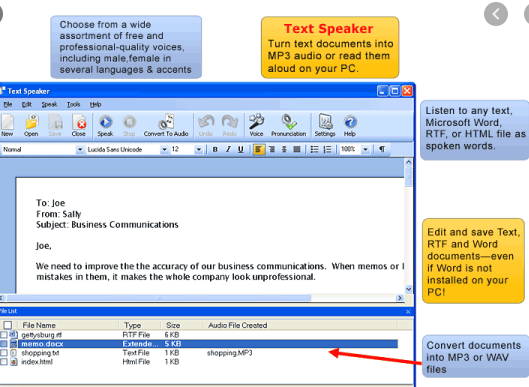This screenshot has height=387, width=529.
Task: Click the shopping.MP3 audio file entry
Action: pos(229,353)
